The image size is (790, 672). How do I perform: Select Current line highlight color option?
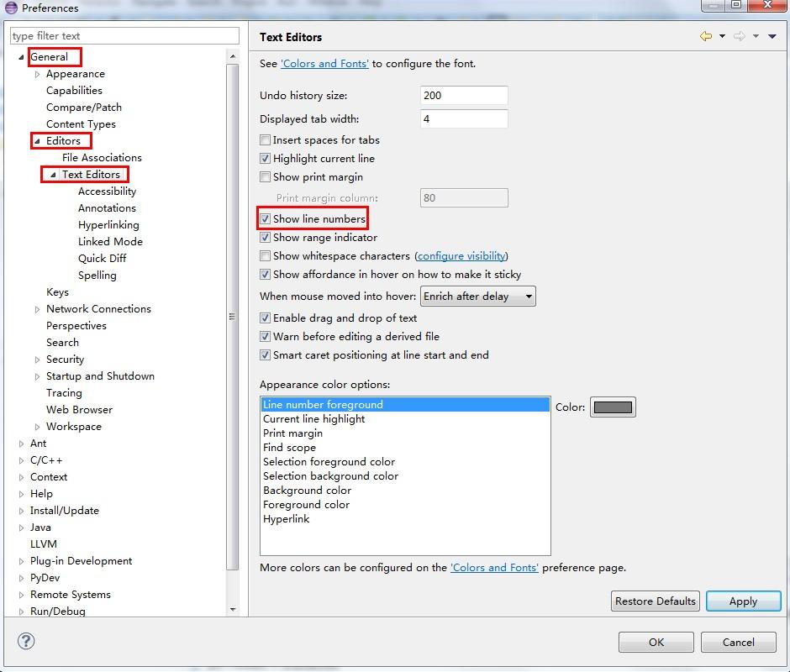(x=405, y=419)
